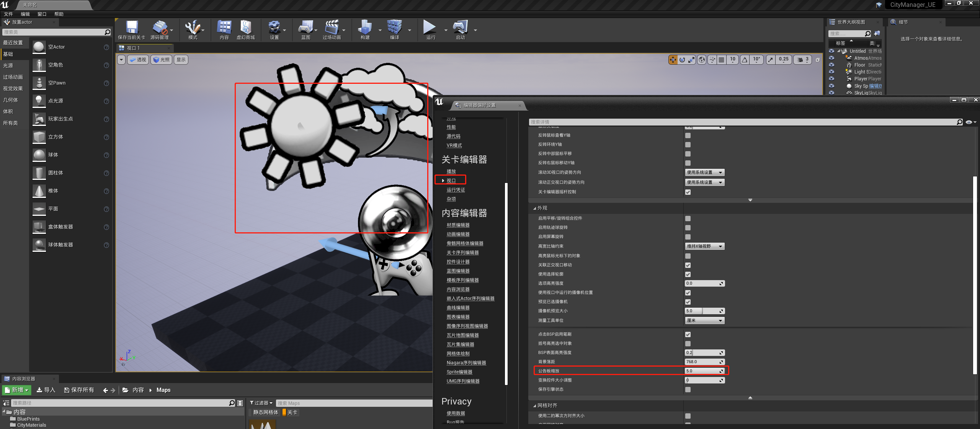Screen dimensions: 980x429
Task: Toggle visibility eye for Floor actor
Action: (831, 65)
